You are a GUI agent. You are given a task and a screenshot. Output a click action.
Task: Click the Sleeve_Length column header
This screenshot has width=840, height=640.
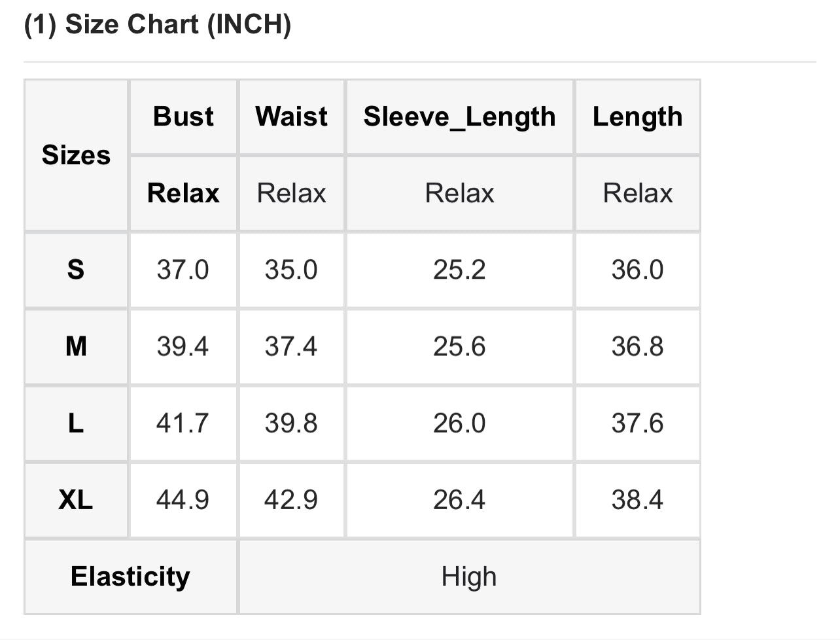[x=459, y=116]
